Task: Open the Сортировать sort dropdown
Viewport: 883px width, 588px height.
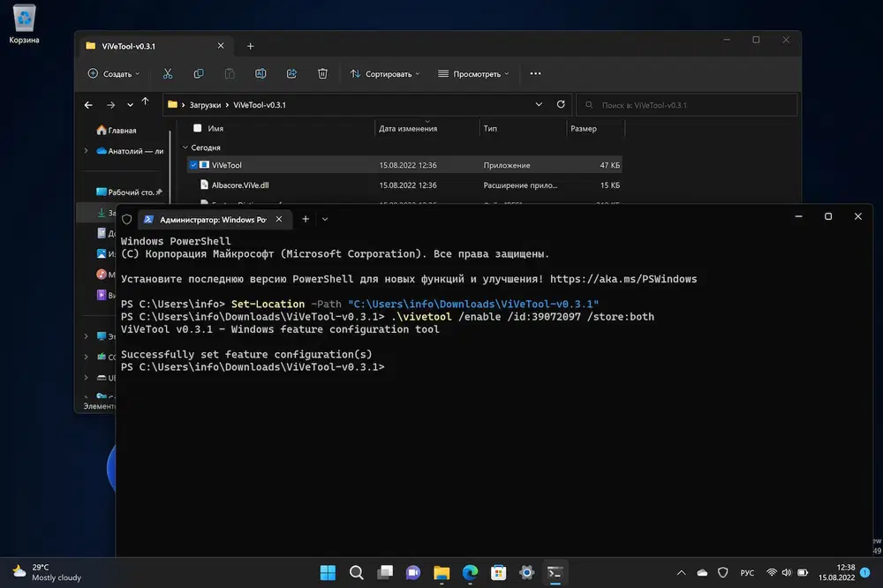Action: pos(385,74)
